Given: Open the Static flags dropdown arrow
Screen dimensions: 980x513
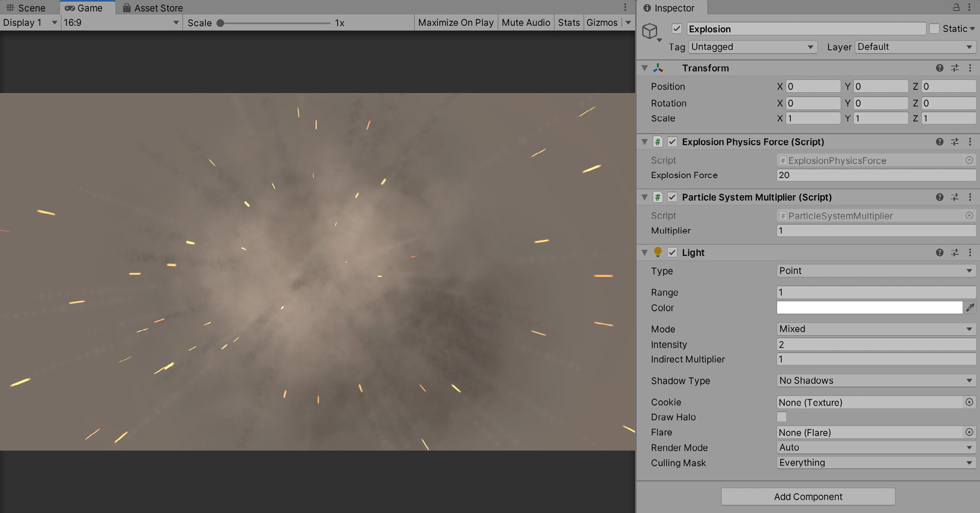Looking at the screenshot, I should (972, 29).
